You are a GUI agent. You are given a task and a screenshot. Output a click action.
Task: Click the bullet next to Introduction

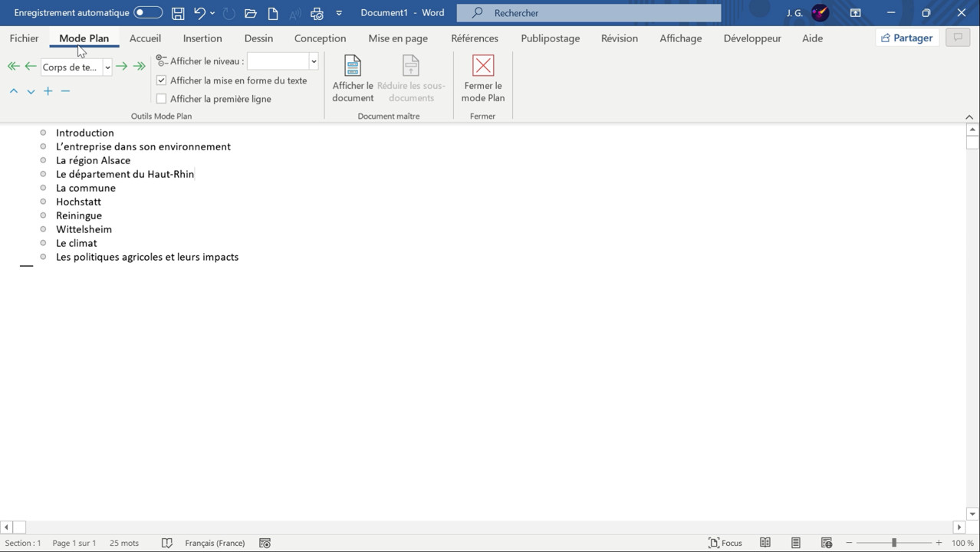click(x=43, y=133)
